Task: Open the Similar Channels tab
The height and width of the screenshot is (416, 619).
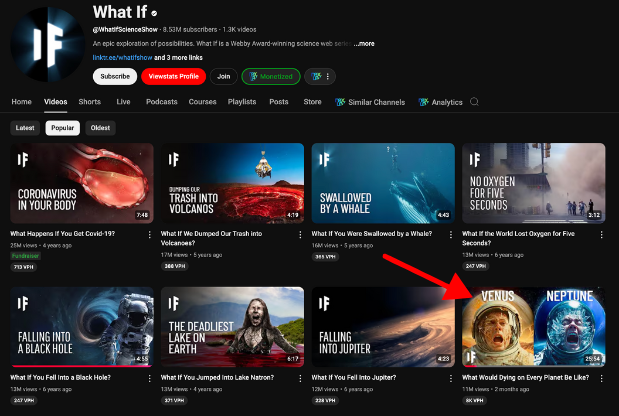Action: tap(370, 102)
